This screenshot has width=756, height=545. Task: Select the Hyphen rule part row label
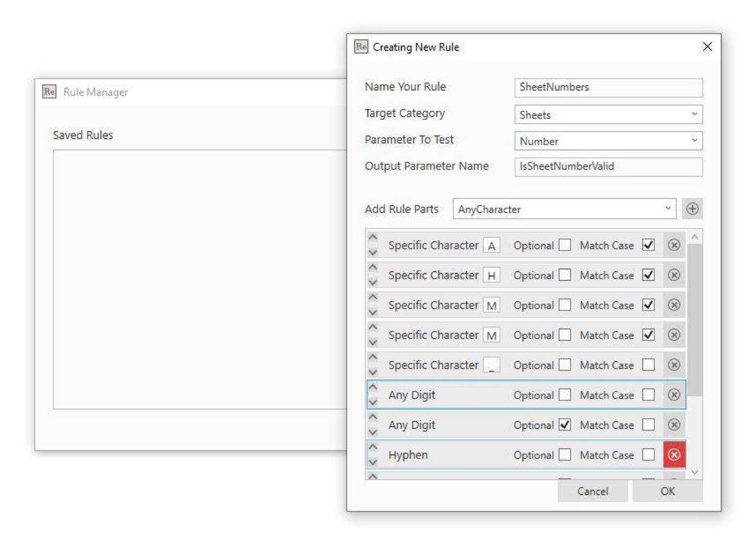tap(408, 455)
